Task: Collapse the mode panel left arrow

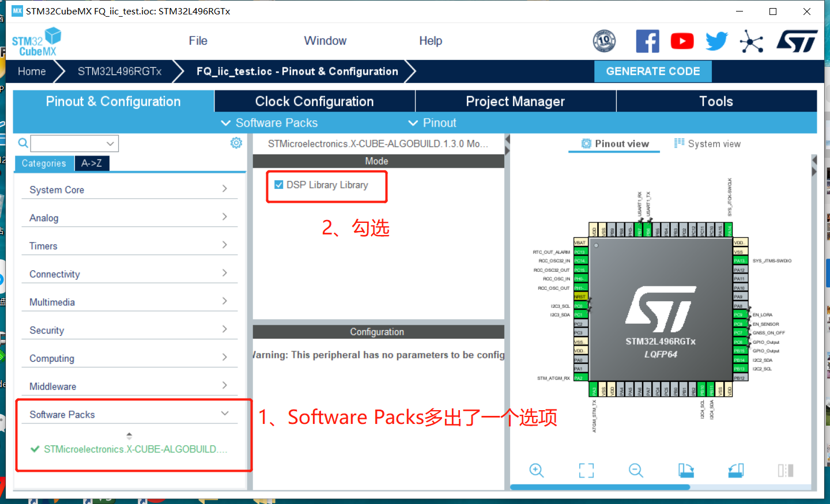Action: (x=508, y=139)
